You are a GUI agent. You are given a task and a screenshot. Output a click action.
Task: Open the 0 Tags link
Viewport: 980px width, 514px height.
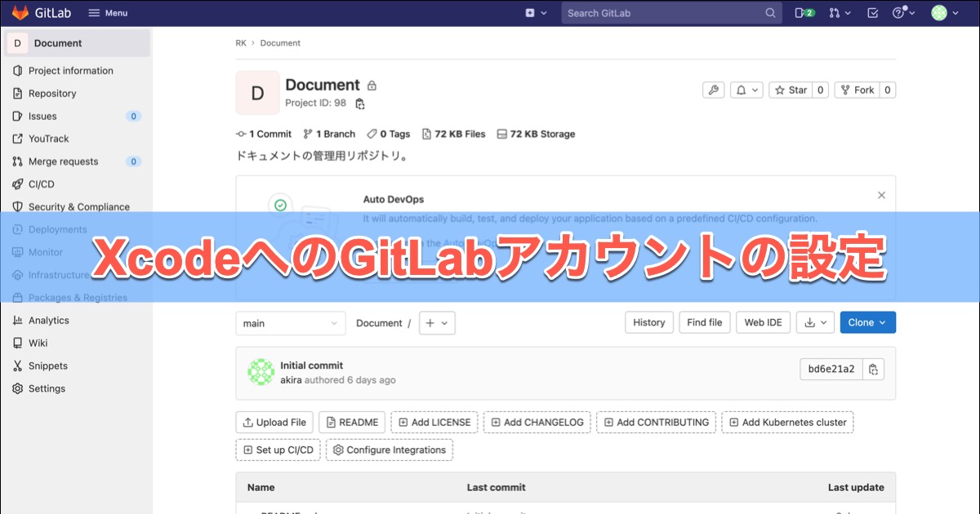389,134
